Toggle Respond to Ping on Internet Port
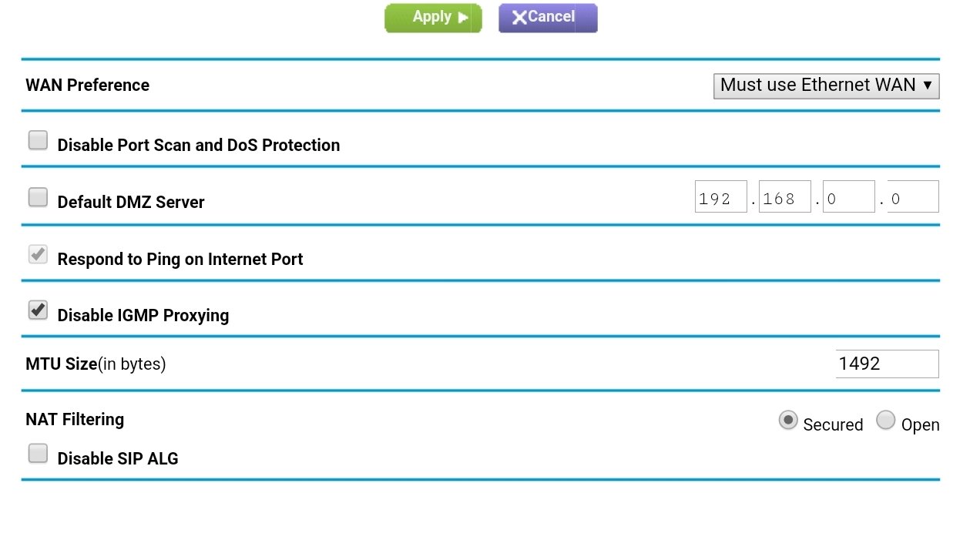 tap(38, 254)
